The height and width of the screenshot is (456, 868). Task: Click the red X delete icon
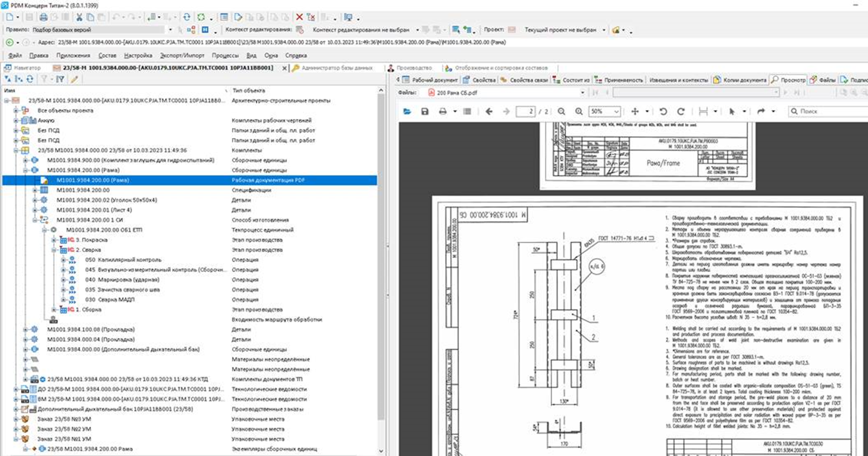pyautogui.click(x=299, y=17)
